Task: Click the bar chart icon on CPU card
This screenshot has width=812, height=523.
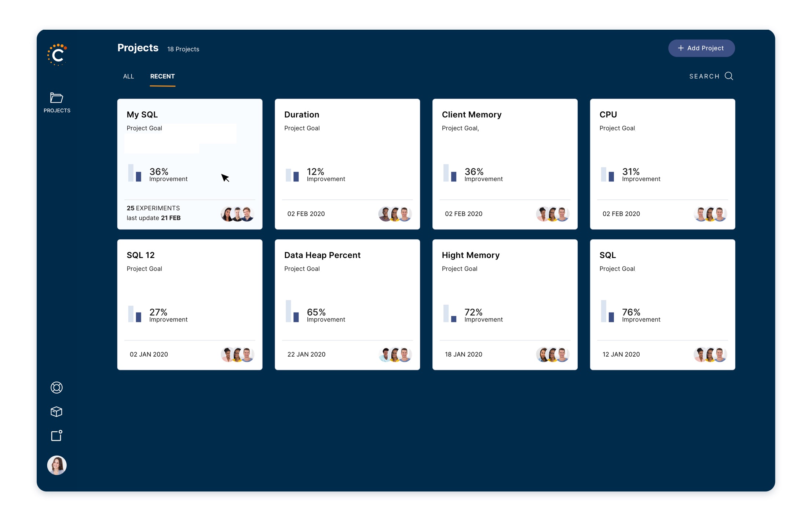Action: pos(608,174)
